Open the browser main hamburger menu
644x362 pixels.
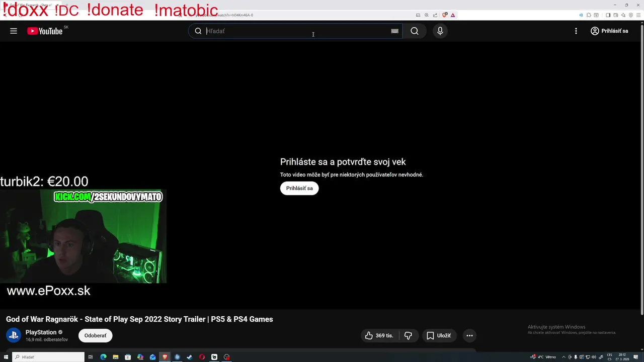tap(638, 15)
